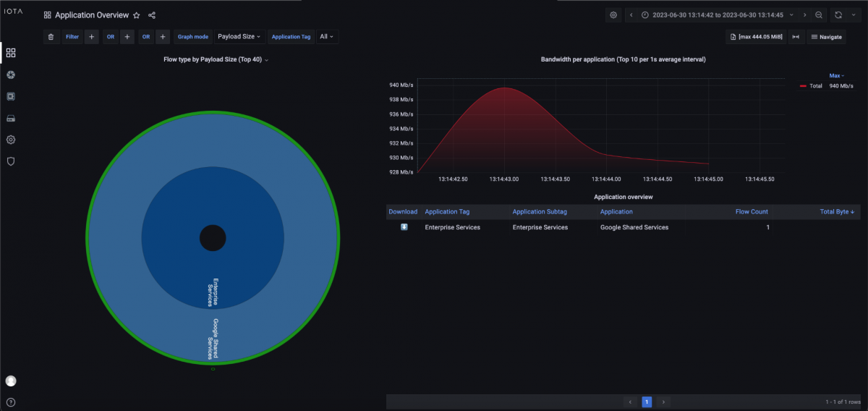Star the Application Overview dashboard
Image resolution: width=868 pixels, height=411 pixels.
[x=137, y=15]
